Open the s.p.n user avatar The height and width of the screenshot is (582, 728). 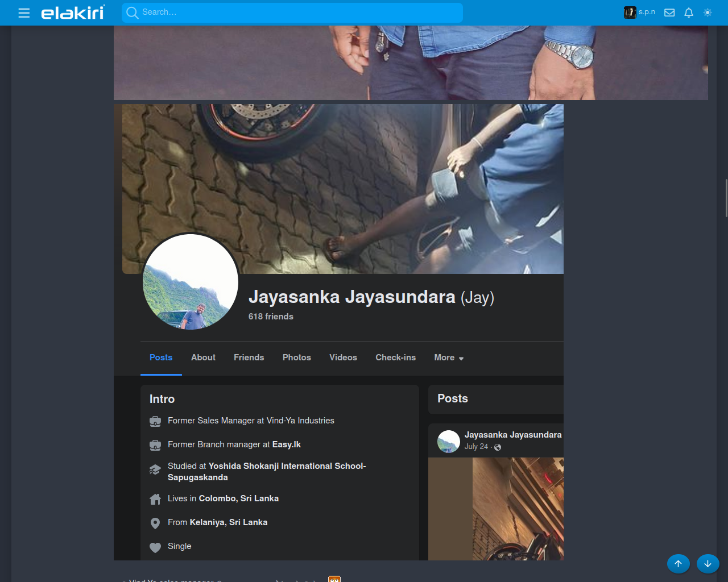630,13
